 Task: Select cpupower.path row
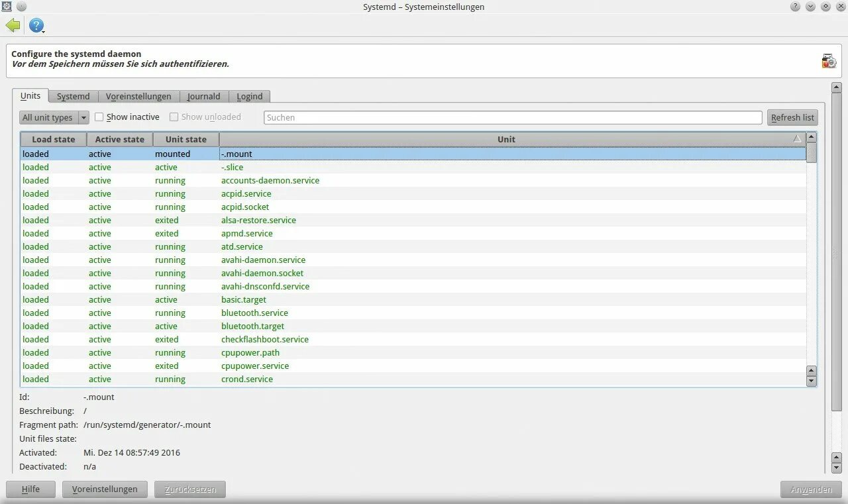pyautogui.click(x=413, y=352)
